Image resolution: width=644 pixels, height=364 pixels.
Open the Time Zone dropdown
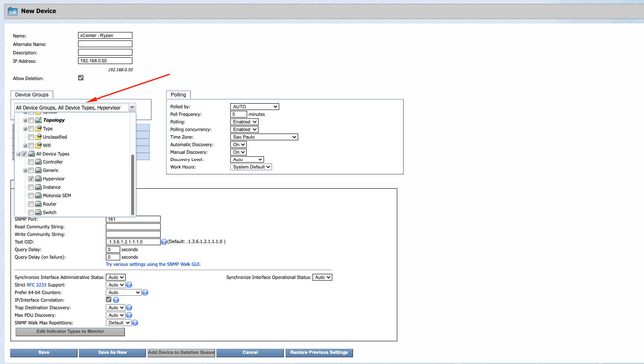pos(264,137)
